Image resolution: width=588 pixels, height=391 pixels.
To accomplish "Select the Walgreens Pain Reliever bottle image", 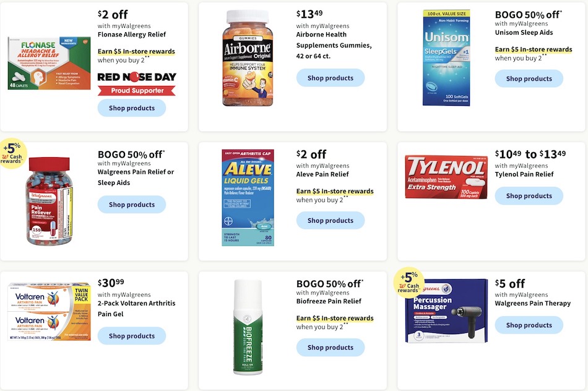I will [x=49, y=201].
